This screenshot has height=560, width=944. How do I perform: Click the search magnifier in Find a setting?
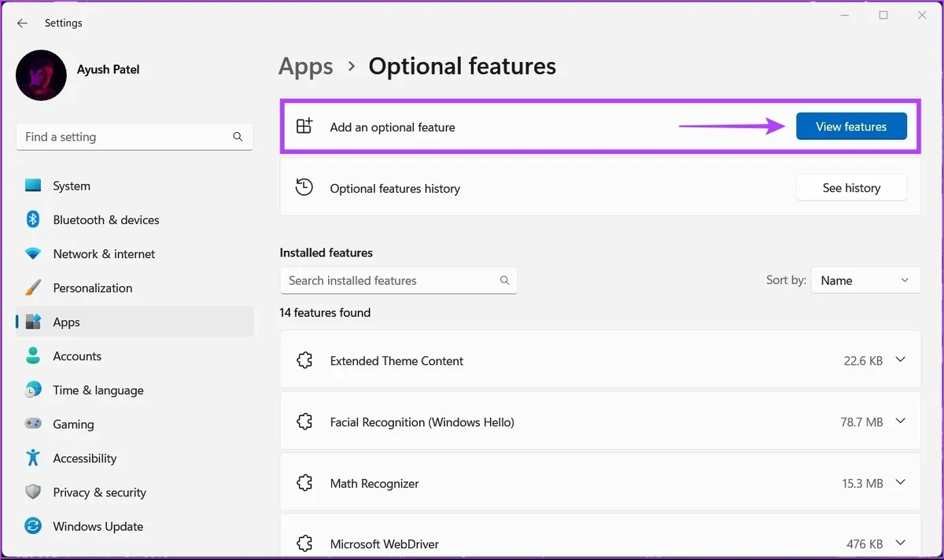[x=238, y=137]
